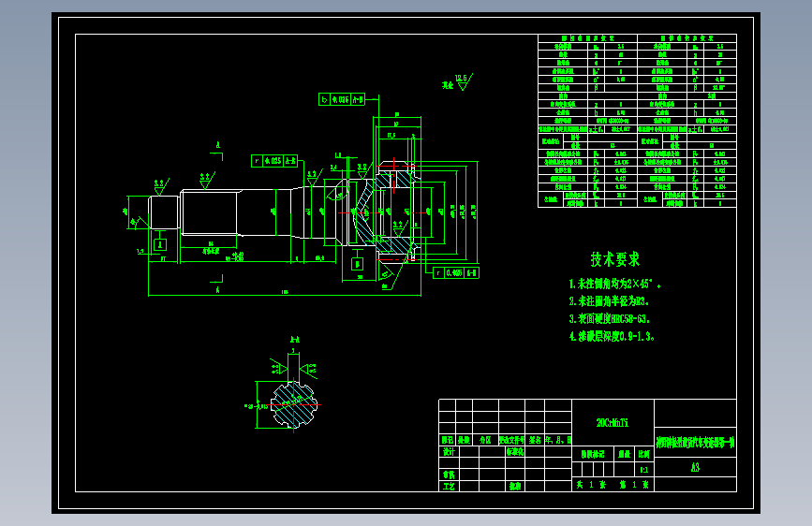Click the hatched spline cross-section A-A view
Viewport: 812px width, 526px height.
click(x=294, y=404)
